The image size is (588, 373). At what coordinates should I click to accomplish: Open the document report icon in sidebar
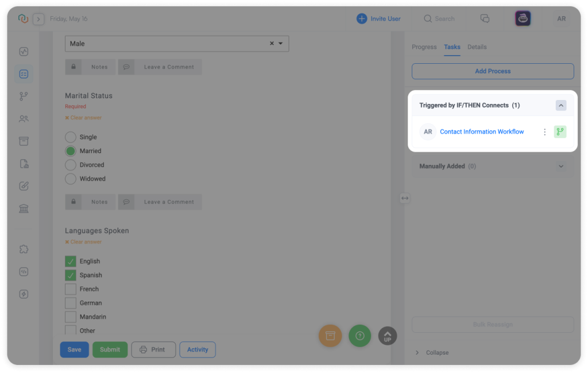24,164
